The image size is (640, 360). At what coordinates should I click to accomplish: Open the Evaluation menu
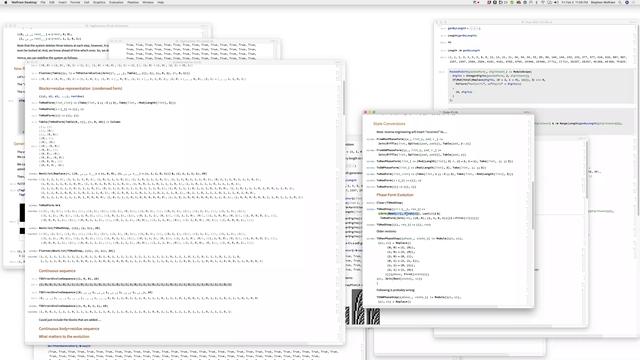(x=116, y=2)
